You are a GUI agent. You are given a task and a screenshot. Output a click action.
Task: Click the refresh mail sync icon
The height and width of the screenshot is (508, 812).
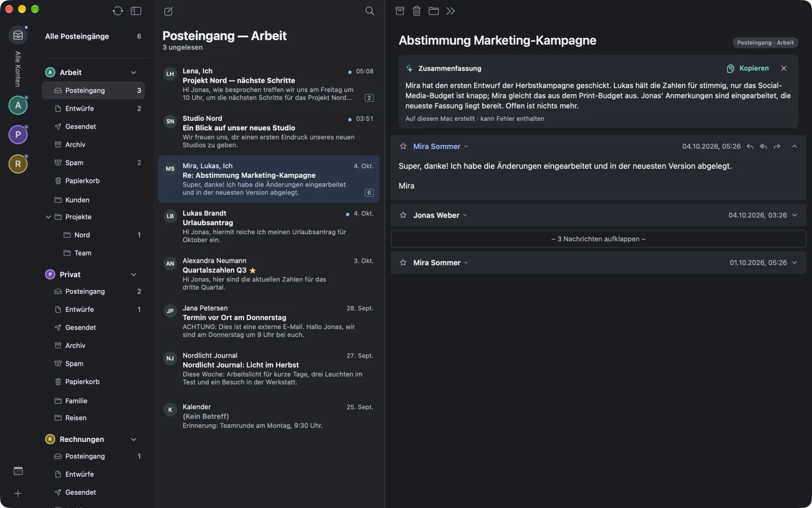118,11
